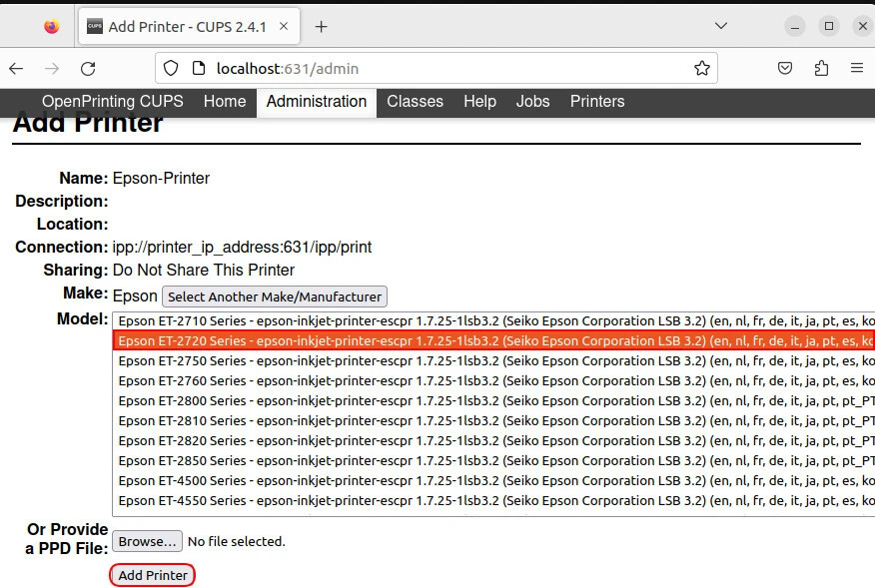Open the Extensions puzzle icon
Image resolution: width=875 pixels, height=588 pixels.
(821, 68)
